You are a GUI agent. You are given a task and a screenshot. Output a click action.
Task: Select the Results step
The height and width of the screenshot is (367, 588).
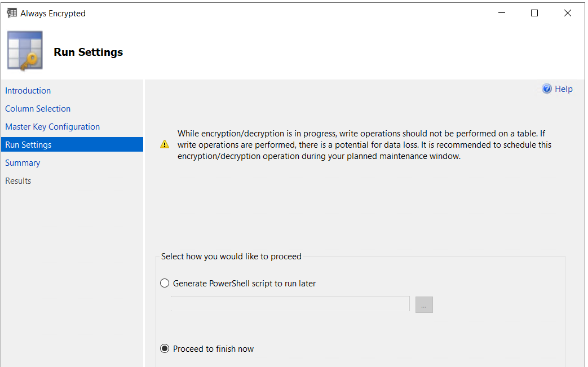(x=18, y=181)
